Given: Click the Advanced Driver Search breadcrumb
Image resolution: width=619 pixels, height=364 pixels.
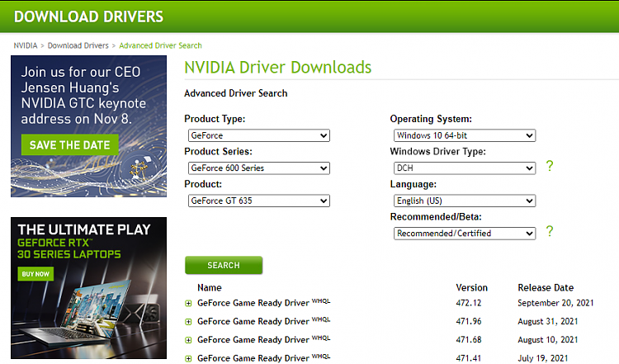Looking at the screenshot, I should (x=160, y=45).
